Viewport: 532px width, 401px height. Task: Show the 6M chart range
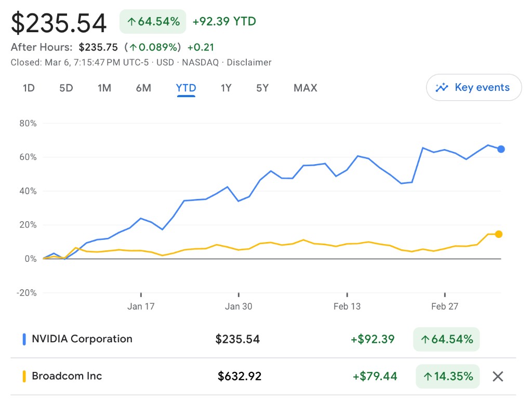143,88
